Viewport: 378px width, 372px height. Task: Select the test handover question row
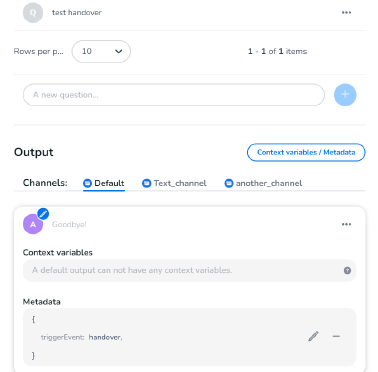coord(189,13)
